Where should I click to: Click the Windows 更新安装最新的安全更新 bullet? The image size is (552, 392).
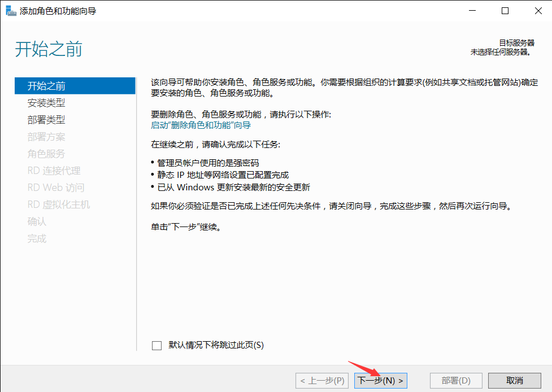click(233, 187)
